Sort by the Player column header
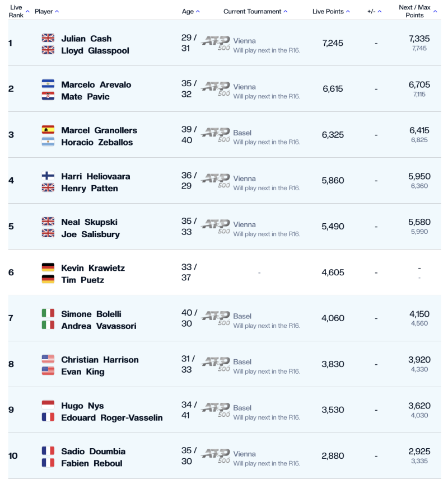 [x=46, y=11]
